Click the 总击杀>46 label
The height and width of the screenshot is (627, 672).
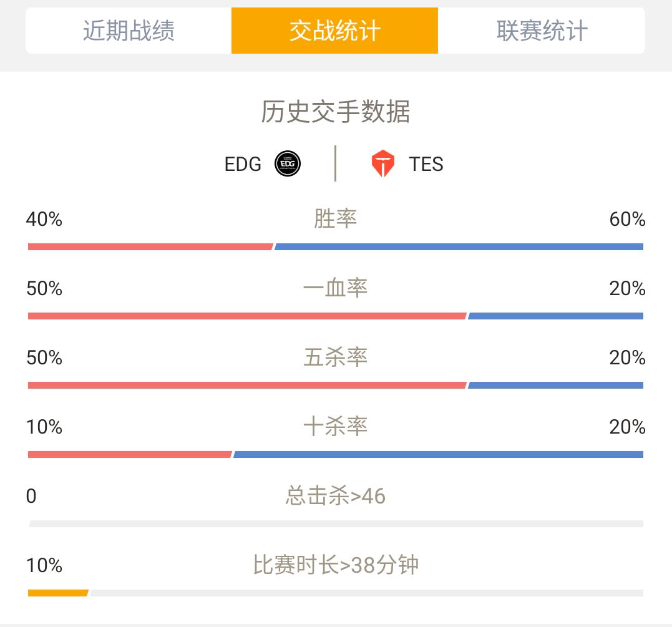336,496
